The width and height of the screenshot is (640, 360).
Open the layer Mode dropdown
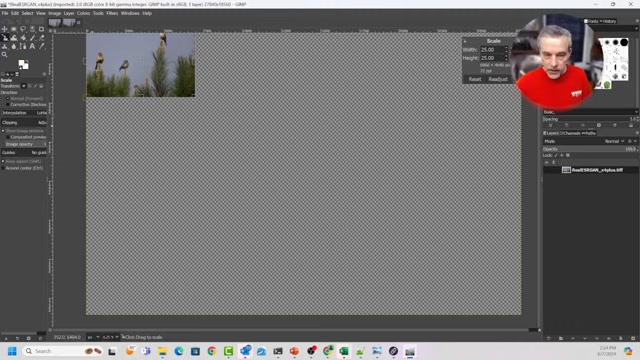(614, 141)
